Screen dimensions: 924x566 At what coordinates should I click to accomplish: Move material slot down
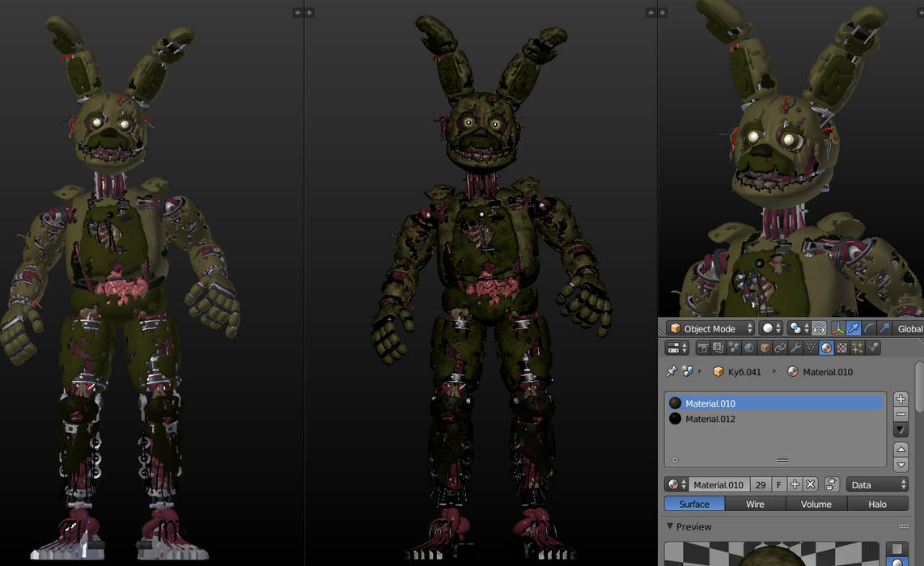point(901,465)
